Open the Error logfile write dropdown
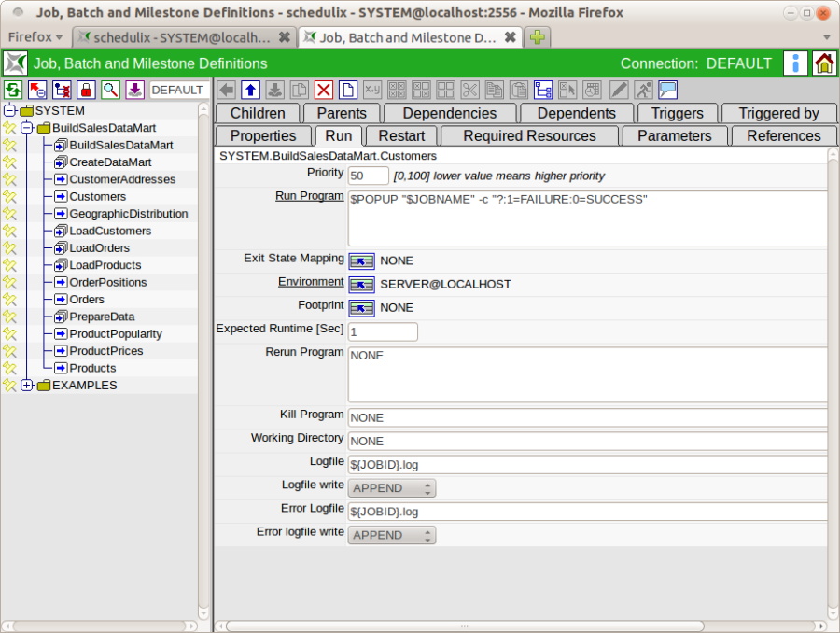 [391, 535]
